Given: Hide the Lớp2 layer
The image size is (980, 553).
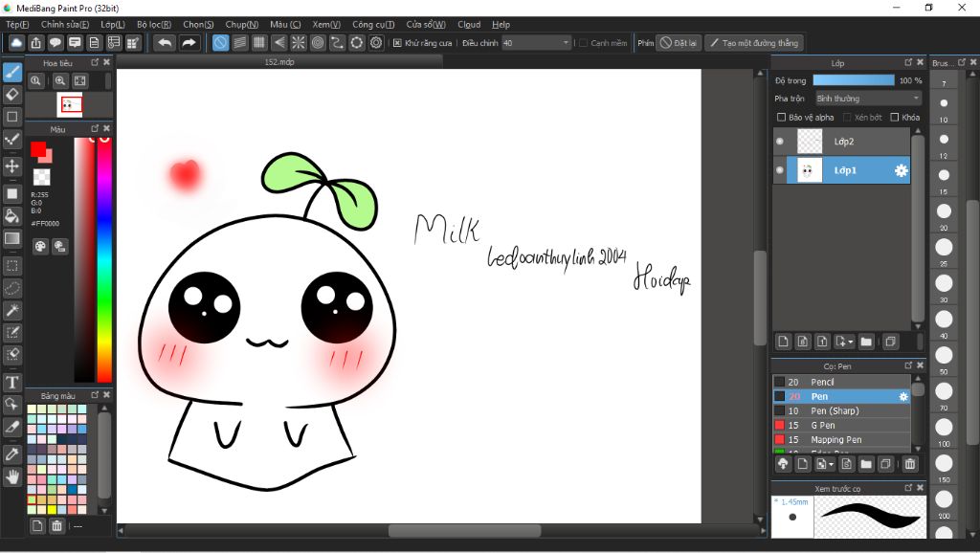Looking at the screenshot, I should [779, 142].
